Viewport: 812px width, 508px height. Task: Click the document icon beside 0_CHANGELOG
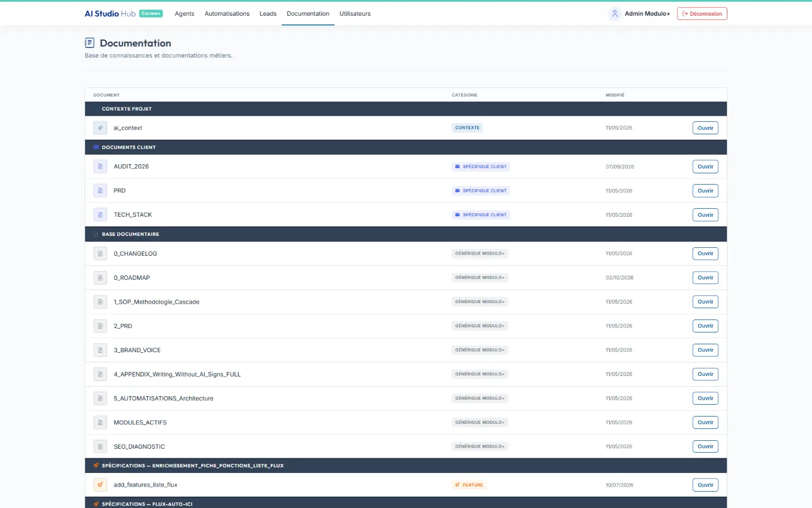[x=100, y=253]
